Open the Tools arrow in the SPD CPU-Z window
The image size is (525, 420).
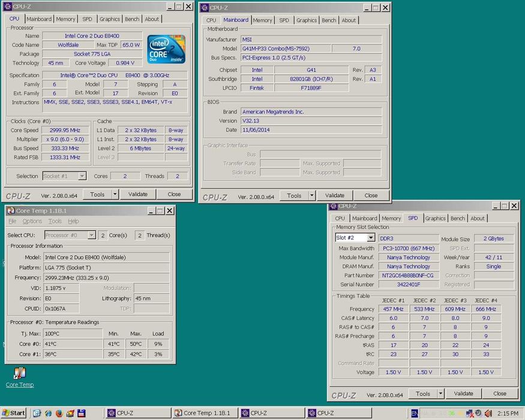coord(440,394)
